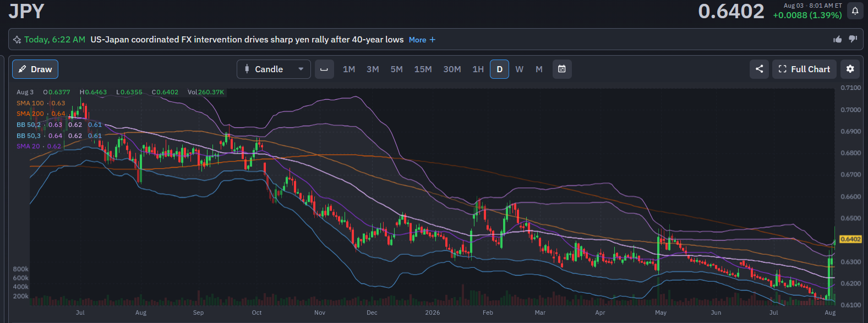Screen dimensions: 868x323
Task: Select the 5M interval
Action: tap(397, 69)
